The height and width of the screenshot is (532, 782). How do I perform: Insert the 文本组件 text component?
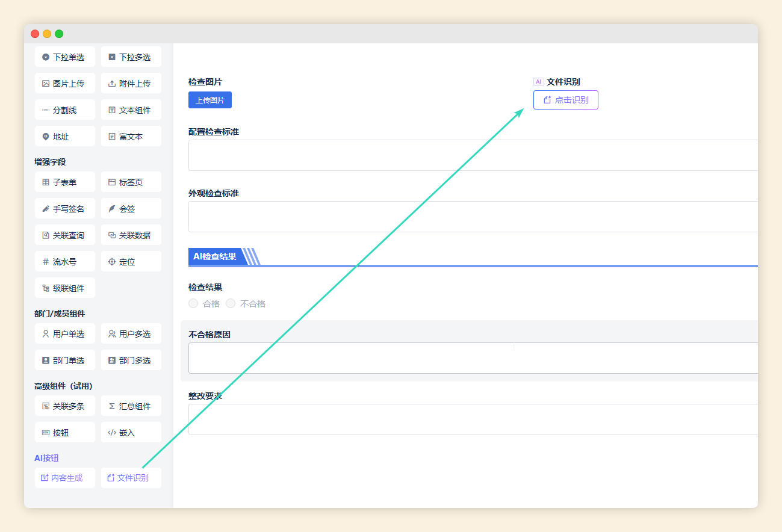pyautogui.click(x=131, y=110)
